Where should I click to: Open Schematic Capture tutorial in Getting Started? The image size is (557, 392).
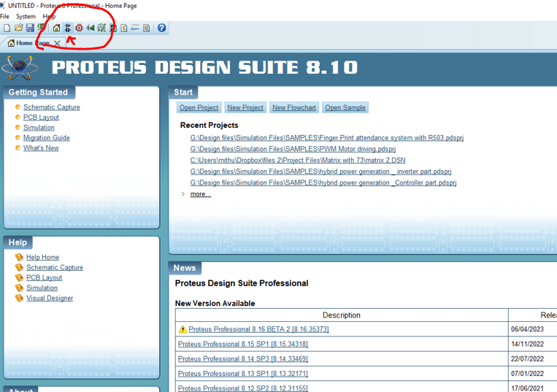[52, 107]
